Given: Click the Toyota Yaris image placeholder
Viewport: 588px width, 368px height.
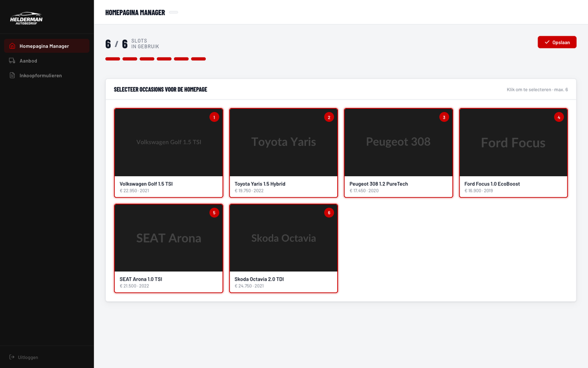Looking at the screenshot, I should click(x=284, y=142).
